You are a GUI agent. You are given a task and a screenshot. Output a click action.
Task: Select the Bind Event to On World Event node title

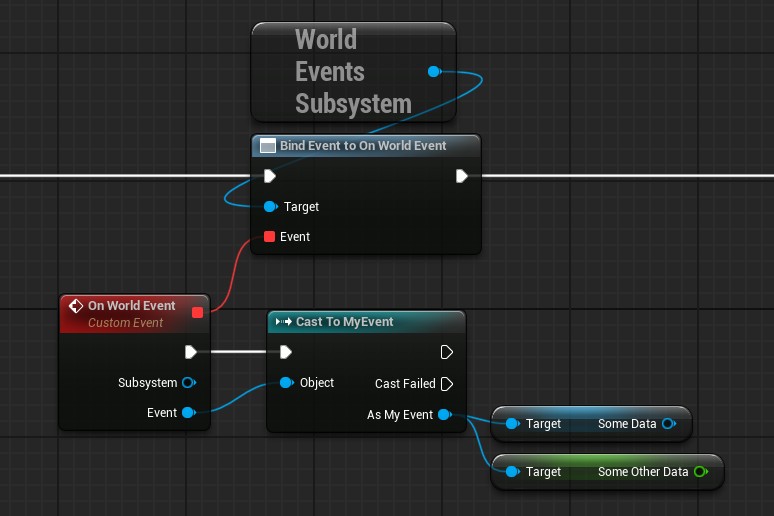click(x=362, y=146)
